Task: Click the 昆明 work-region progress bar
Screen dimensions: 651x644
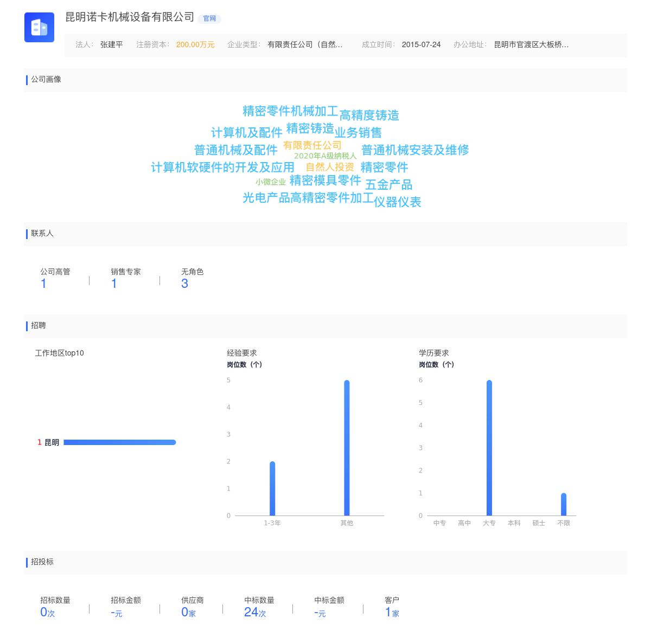Action: coord(120,442)
